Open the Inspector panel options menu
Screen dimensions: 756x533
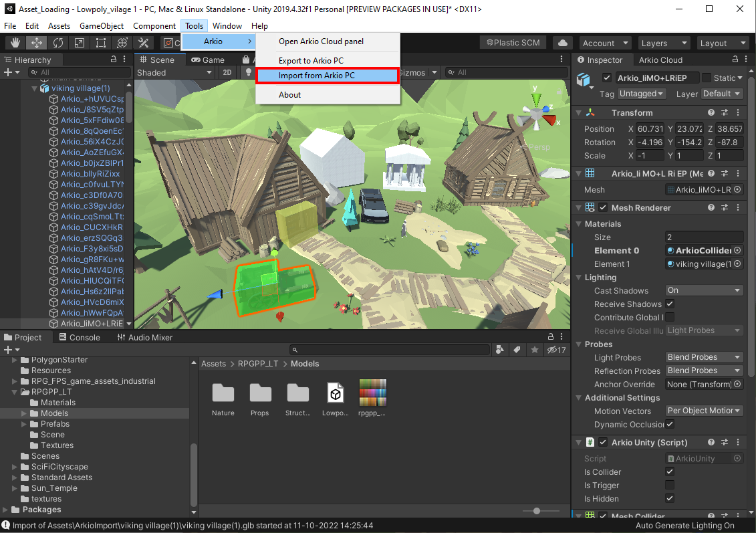(746, 60)
